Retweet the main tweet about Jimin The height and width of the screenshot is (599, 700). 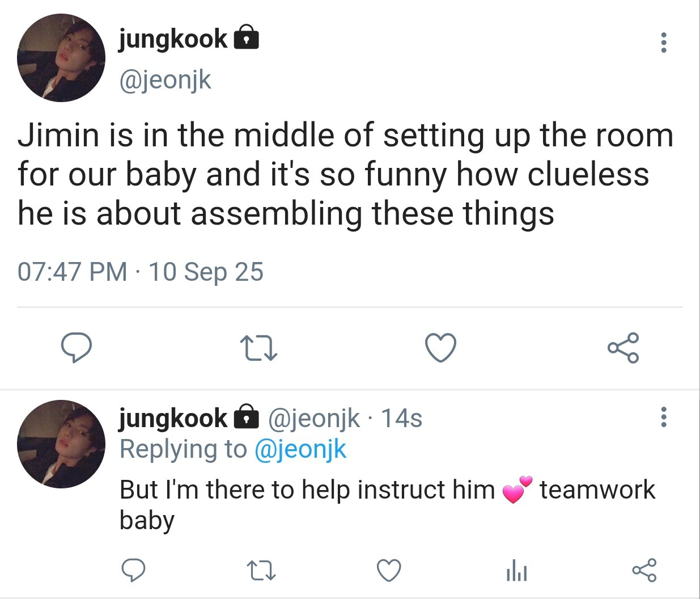tap(258, 348)
